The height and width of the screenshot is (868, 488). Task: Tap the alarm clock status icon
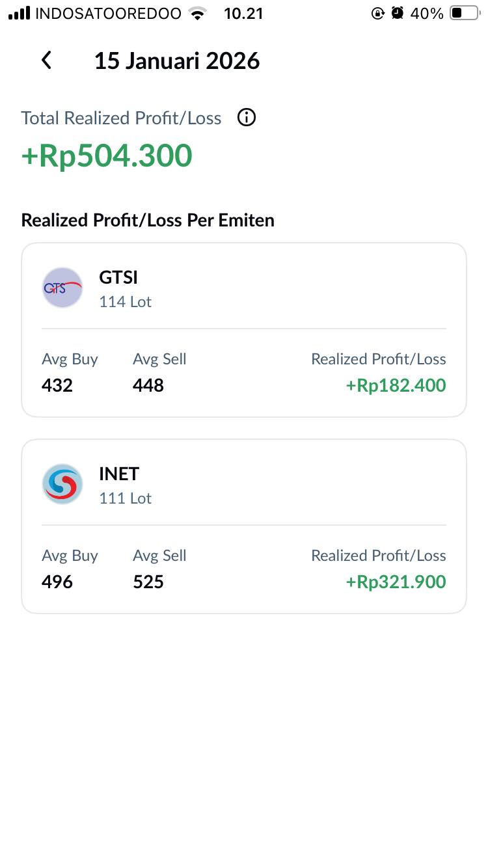398,13
